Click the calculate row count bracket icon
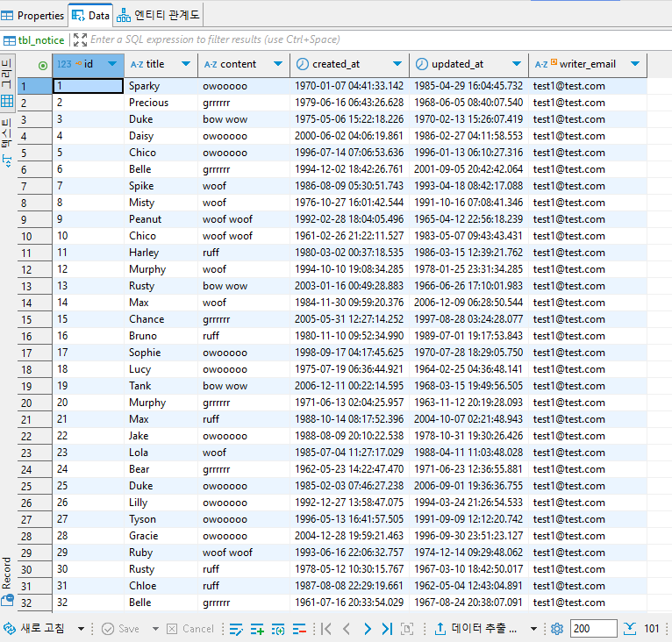Image resolution: width=672 pixels, height=642 pixels. coord(407,629)
